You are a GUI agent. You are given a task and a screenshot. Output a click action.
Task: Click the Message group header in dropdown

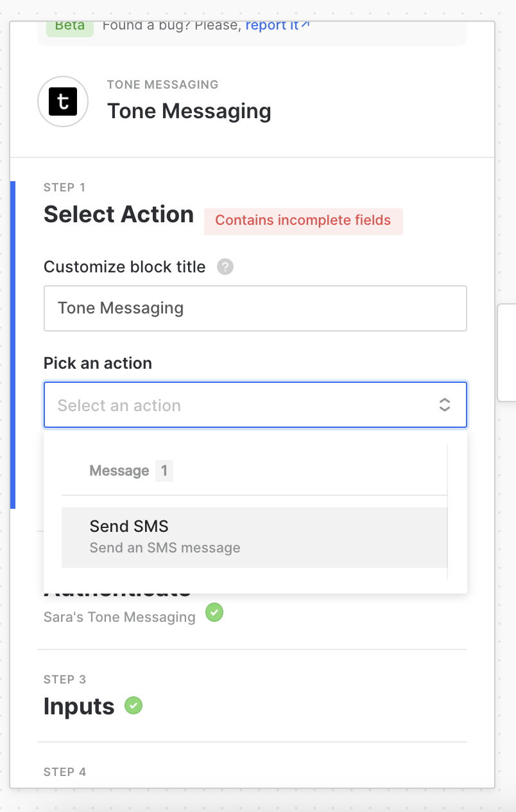tap(119, 471)
